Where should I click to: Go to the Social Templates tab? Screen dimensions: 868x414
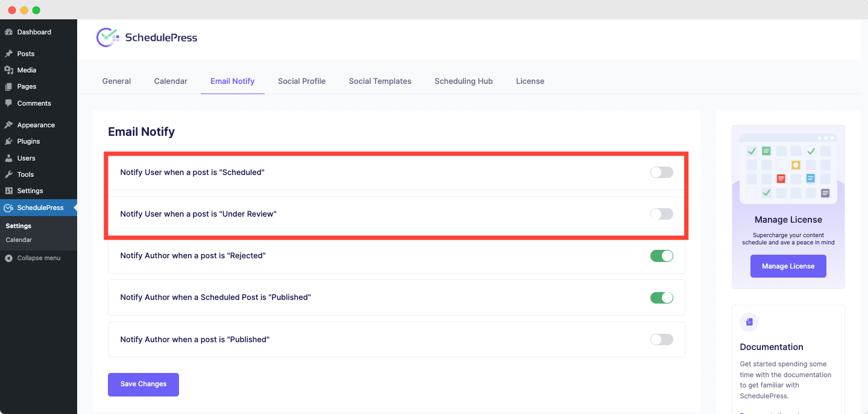(380, 81)
